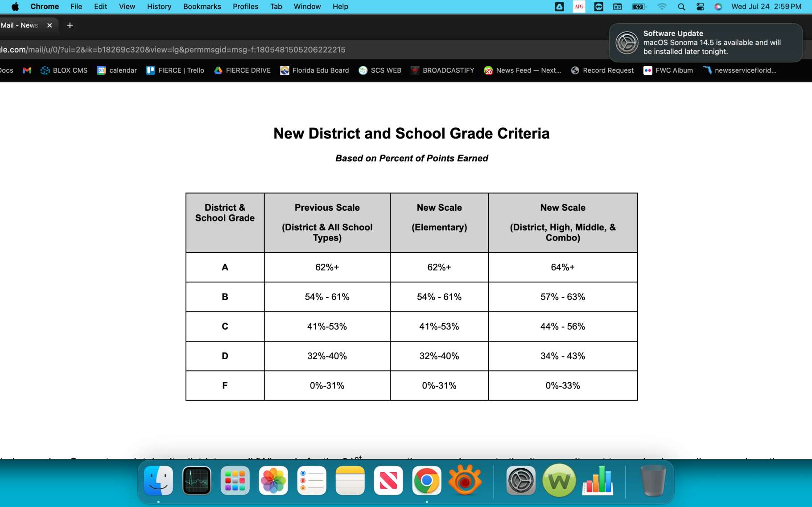Click the District & School Grade header
The height and width of the screenshot is (507, 812).
225,223
